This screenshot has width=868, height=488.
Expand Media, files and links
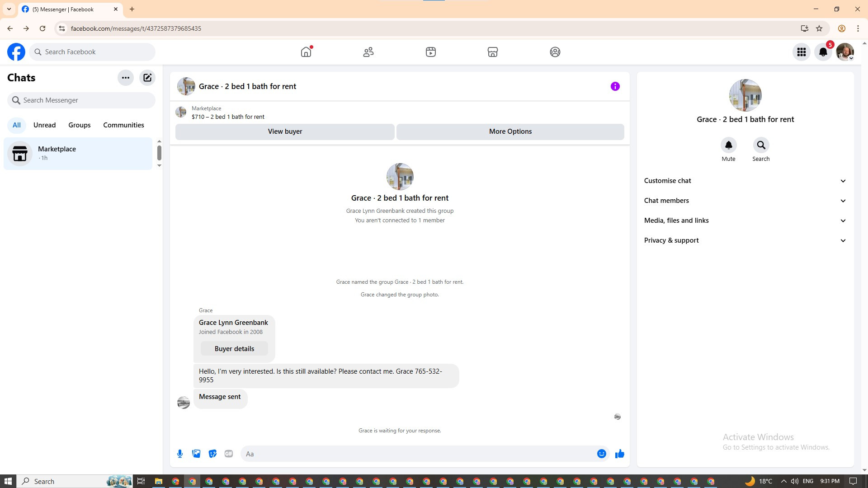745,221
